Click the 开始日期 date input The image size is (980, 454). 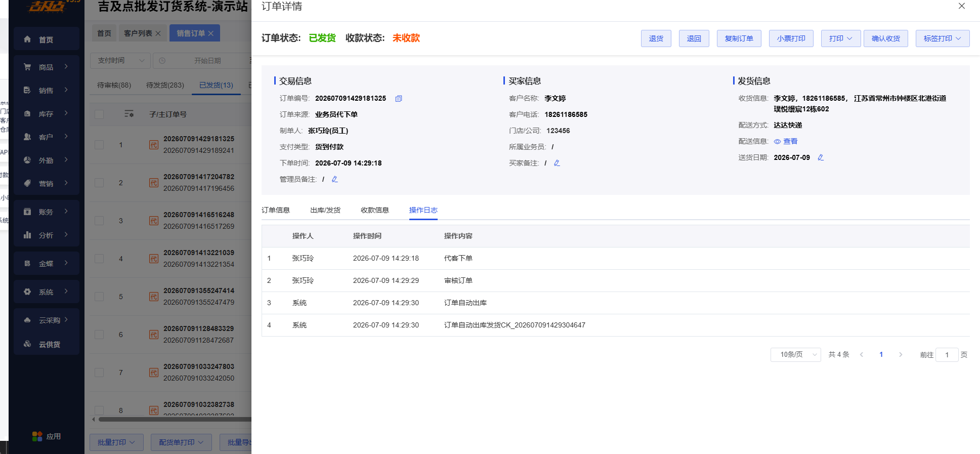[207, 61]
